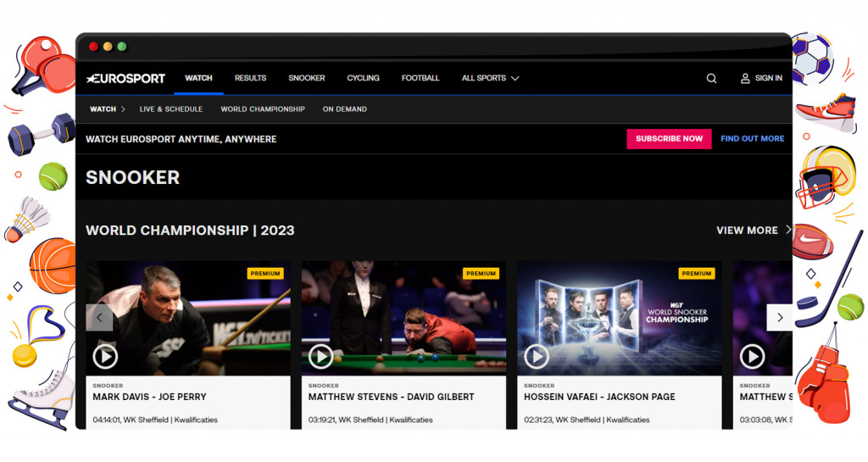This screenshot has width=868, height=462.
Task: Click the View More link
Action: pos(748,231)
